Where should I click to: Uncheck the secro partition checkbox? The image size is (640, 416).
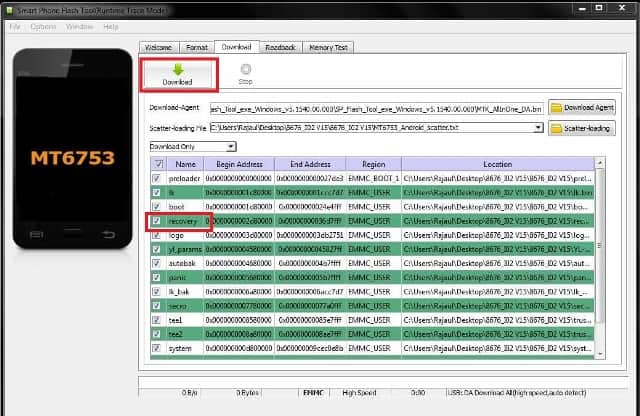tap(156, 306)
